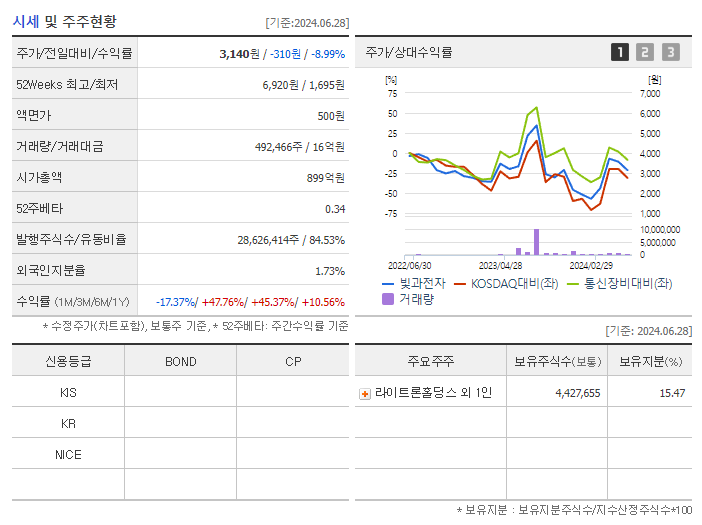Click the daily return -8.99%
Viewport: 702px width, 525px height.
click(328, 54)
